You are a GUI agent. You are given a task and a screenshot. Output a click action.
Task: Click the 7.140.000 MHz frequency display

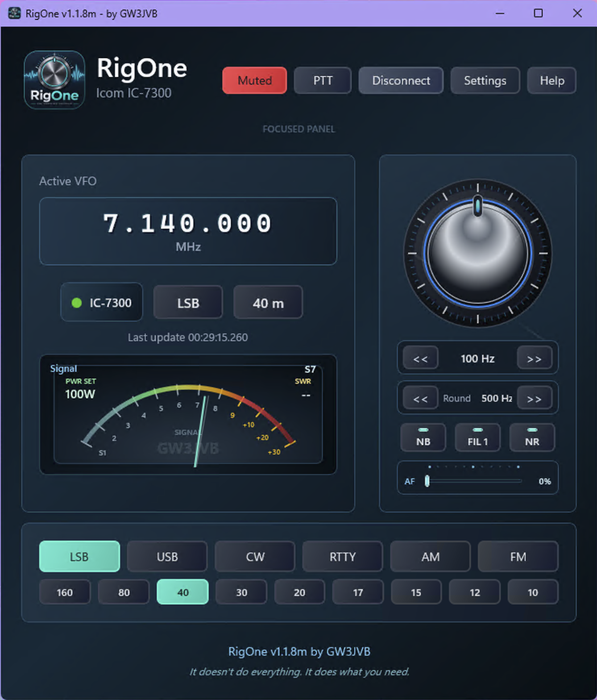pos(188,231)
